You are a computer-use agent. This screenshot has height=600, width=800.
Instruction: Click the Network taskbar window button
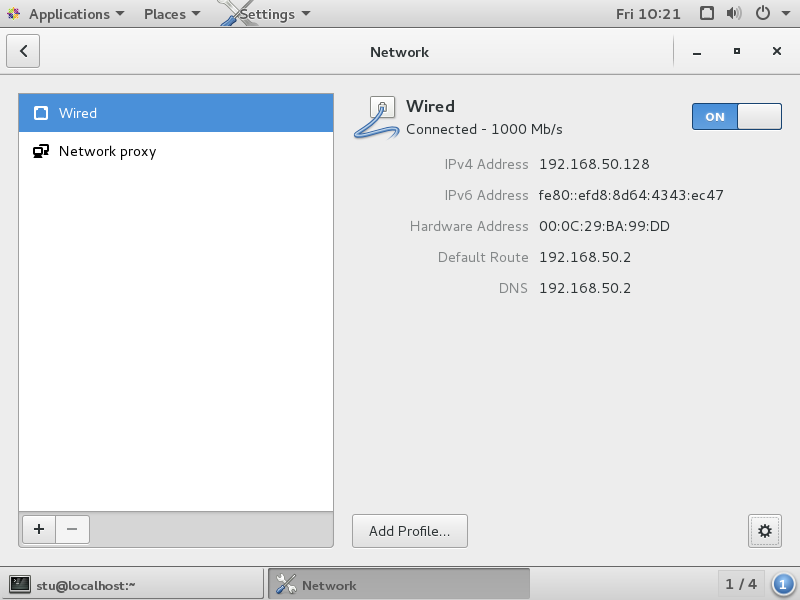[x=398, y=585]
